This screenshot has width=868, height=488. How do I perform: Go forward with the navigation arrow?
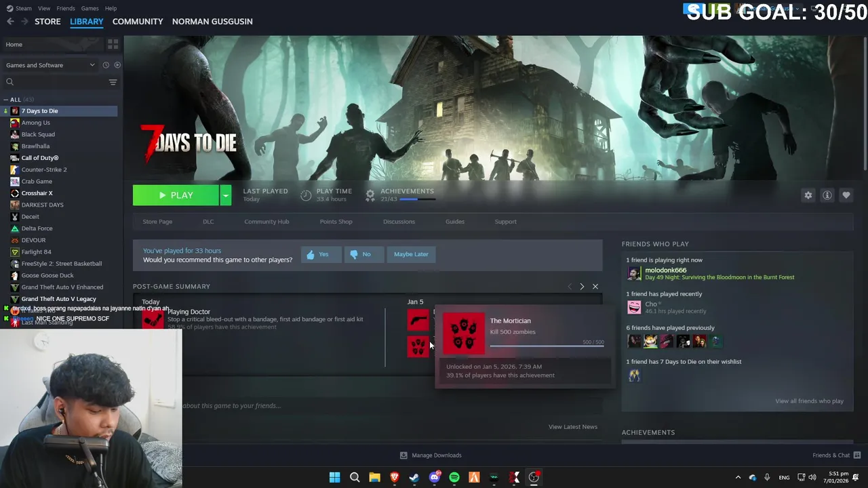pyautogui.click(x=24, y=21)
